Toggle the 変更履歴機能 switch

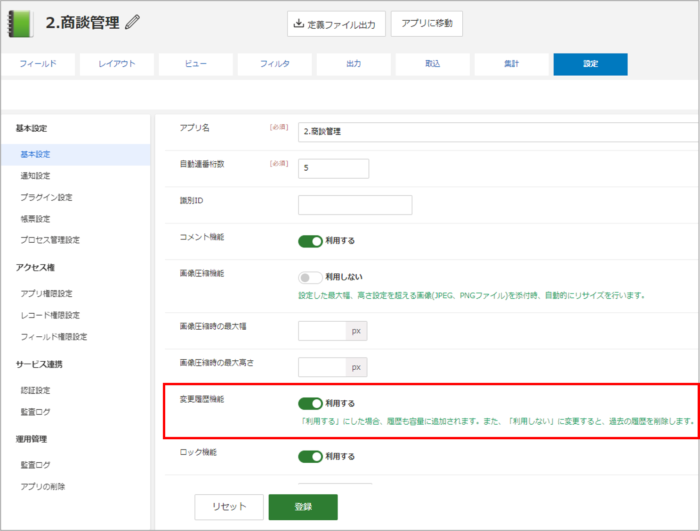[x=310, y=404]
